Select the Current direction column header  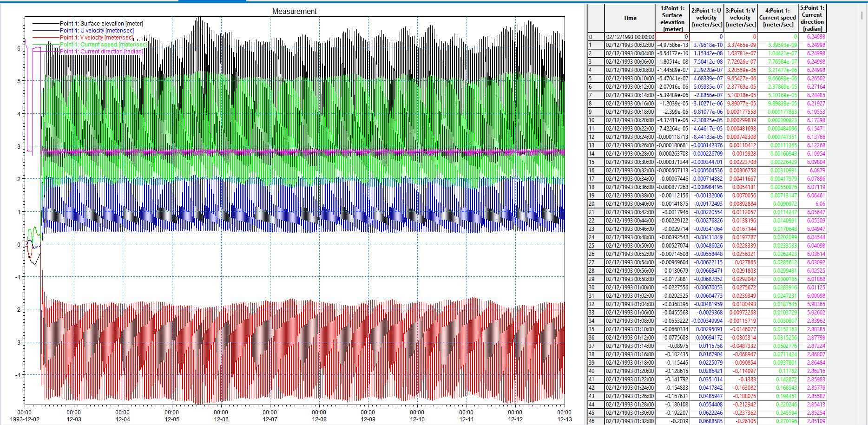[x=812, y=18]
